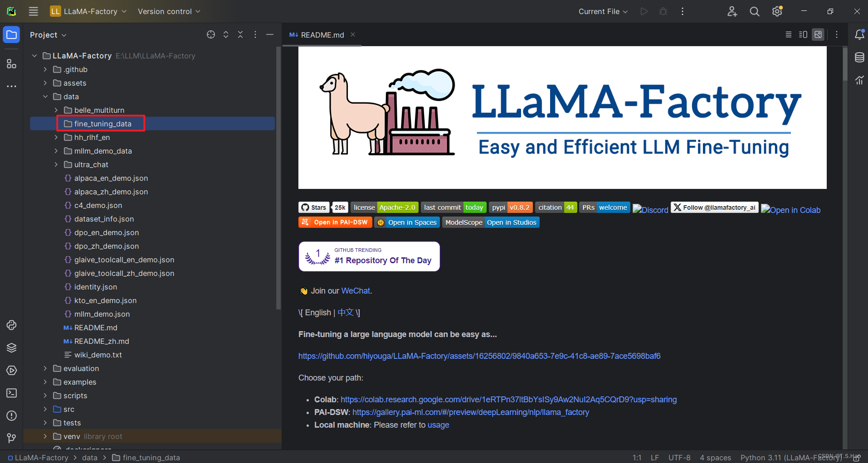Debug the current file
The height and width of the screenshot is (463, 868).
click(663, 11)
